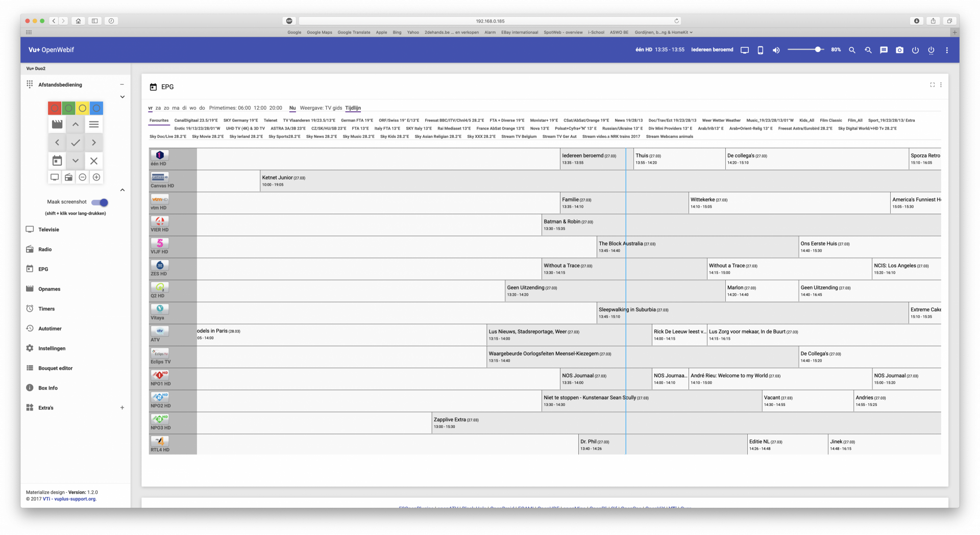Open Instellingen in the sidebar
980x535 pixels.
(52, 348)
